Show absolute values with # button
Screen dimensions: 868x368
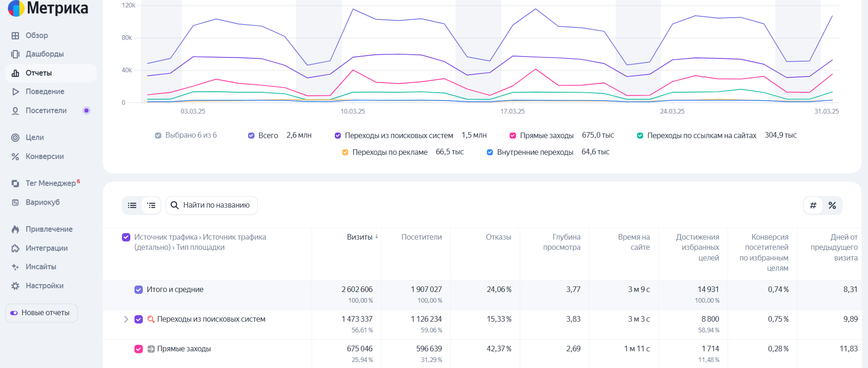pyautogui.click(x=813, y=205)
